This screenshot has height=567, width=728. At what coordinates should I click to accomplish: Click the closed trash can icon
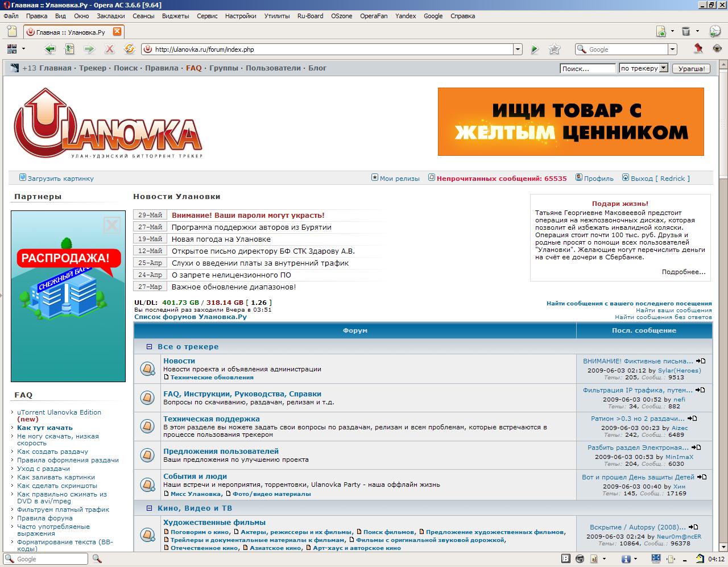click(x=686, y=31)
